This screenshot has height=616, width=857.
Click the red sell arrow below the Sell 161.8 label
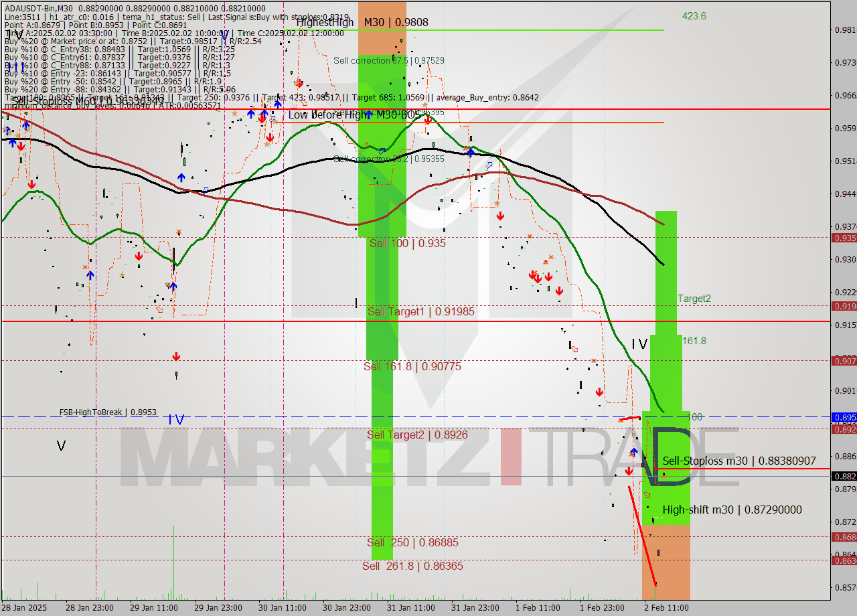(x=599, y=392)
